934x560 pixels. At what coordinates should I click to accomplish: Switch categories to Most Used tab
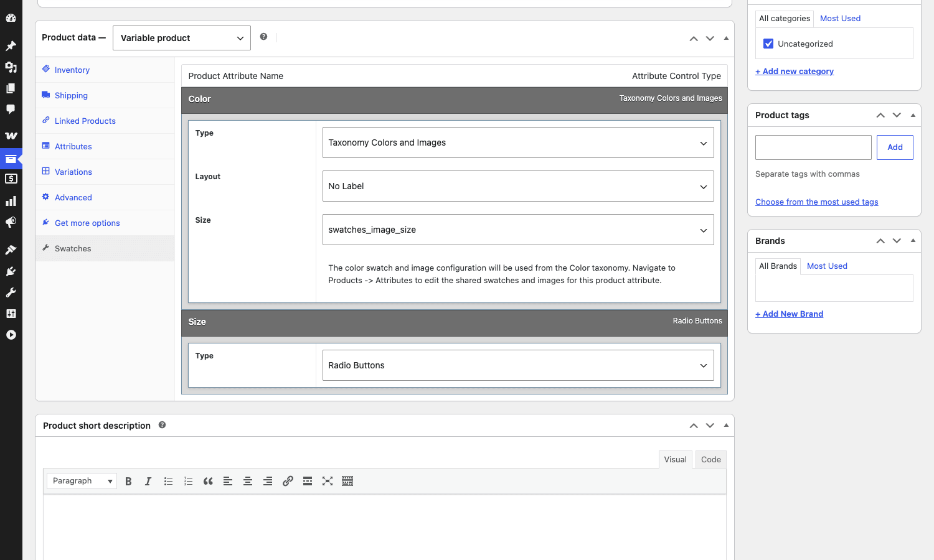point(840,18)
